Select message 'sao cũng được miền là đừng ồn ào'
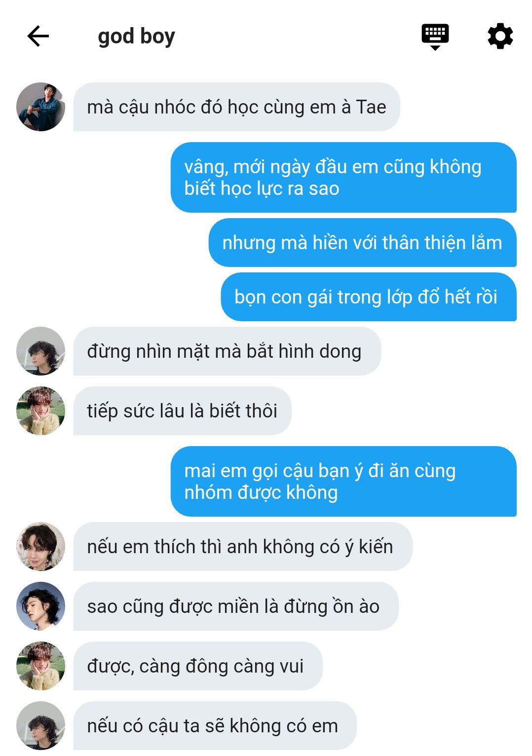This screenshot has width=532, height=756. tap(236, 606)
